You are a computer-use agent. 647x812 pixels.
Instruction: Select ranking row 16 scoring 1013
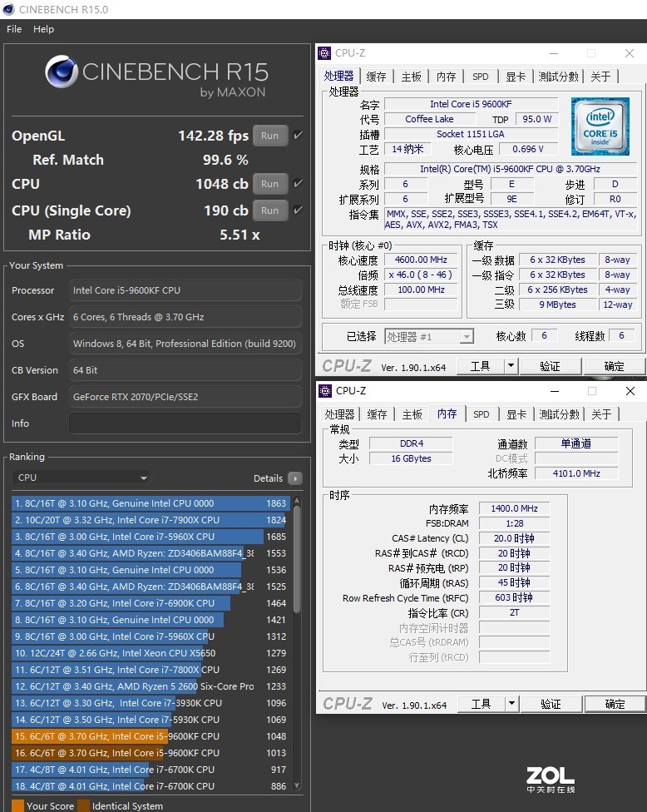point(150,752)
